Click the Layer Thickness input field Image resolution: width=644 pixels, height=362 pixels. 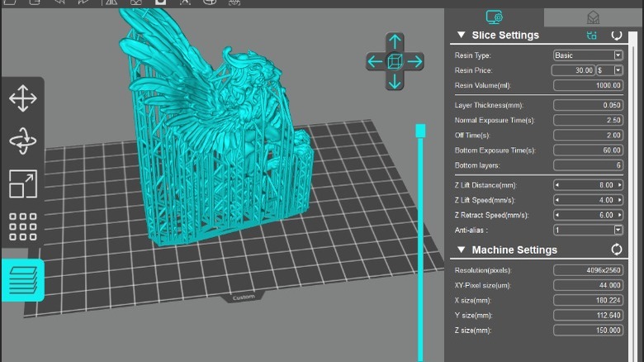click(588, 105)
